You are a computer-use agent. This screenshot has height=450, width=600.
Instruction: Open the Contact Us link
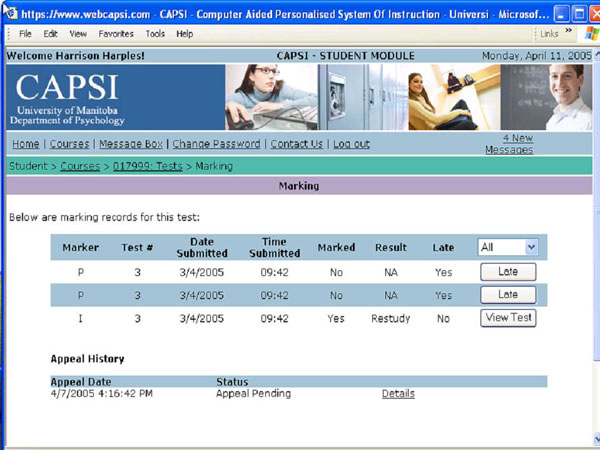pos(297,144)
